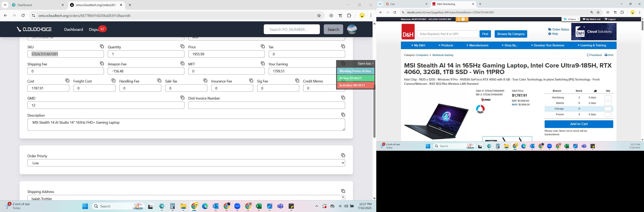The width and height of the screenshot is (644, 212).
Task: Open Dashboard in the CloudChoice navbar
Action: pyautogui.click(x=73, y=29)
